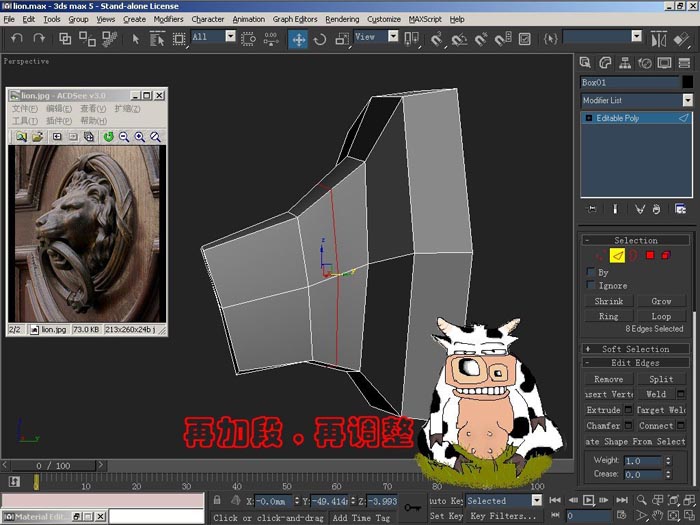The image size is (700, 525).
Task: Click the Redo arrow icon
Action: (x=39, y=39)
